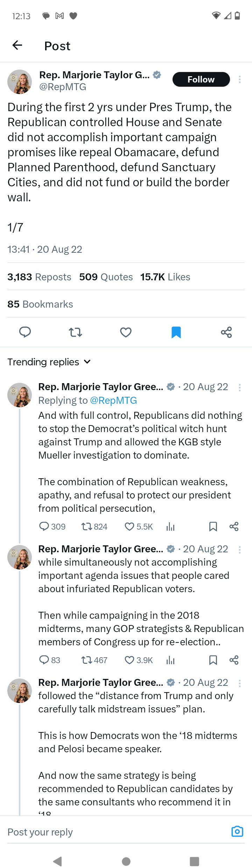252x868 pixels.
Task: Open the reply bubble icon on main post
Action: [25, 332]
